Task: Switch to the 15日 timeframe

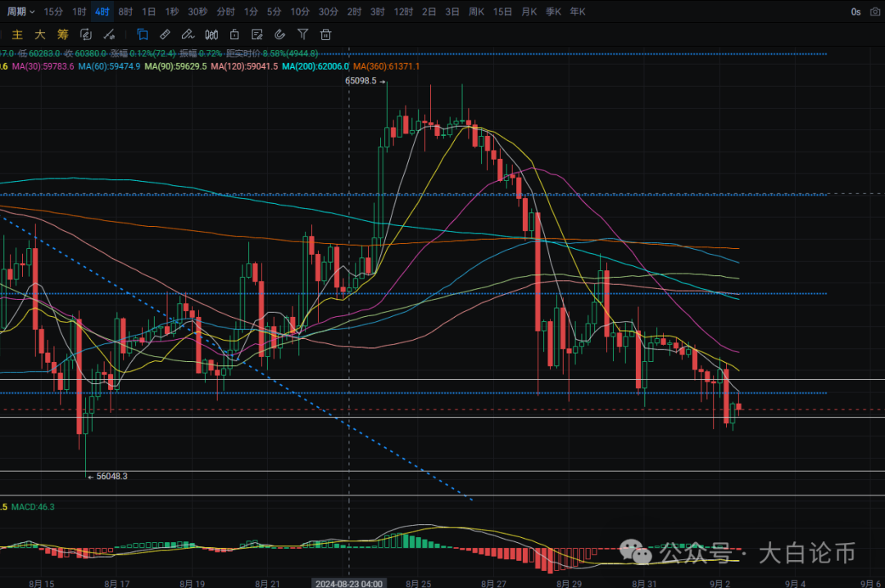Action: 502,11
